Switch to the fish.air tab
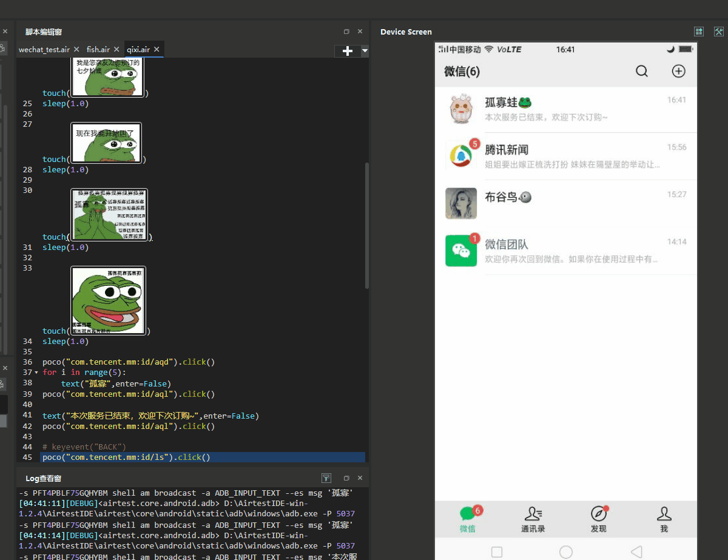Screen dimensions: 728x560 (98, 50)
